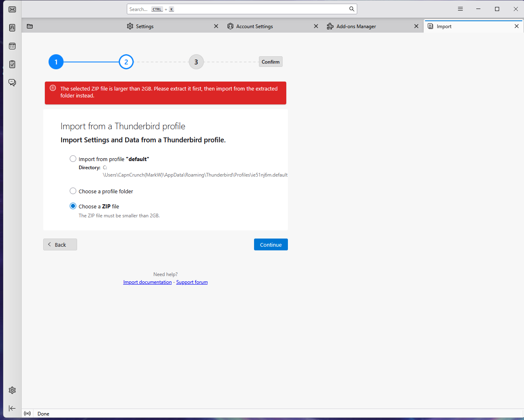
Task: Go to step 3 in progress bar
Action: (196, 62)
